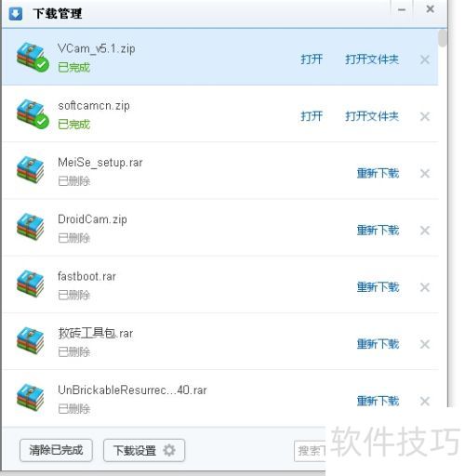Image resolution: width=465 pixels, height=476 pixels.
Task: Click the fastboot.rar archive icon
Action: (30, 284)
